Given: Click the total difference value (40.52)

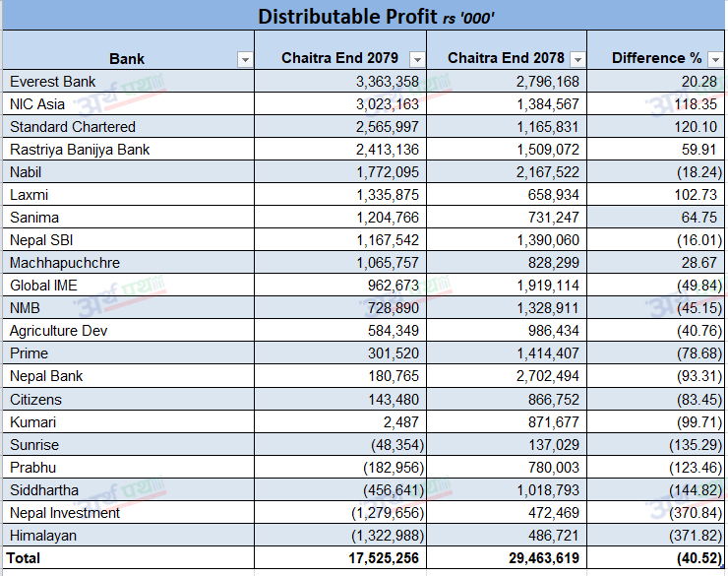Looking at the screenshot, I should 699,558.
